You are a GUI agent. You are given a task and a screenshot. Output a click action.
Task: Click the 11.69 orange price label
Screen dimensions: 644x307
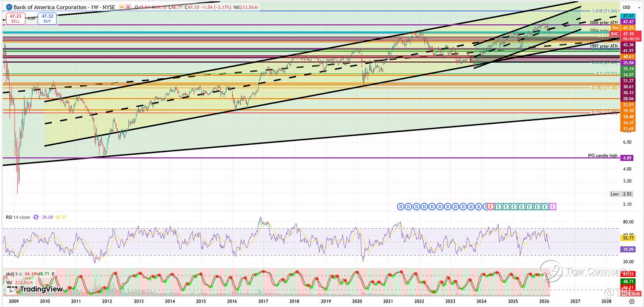point(628,128)
